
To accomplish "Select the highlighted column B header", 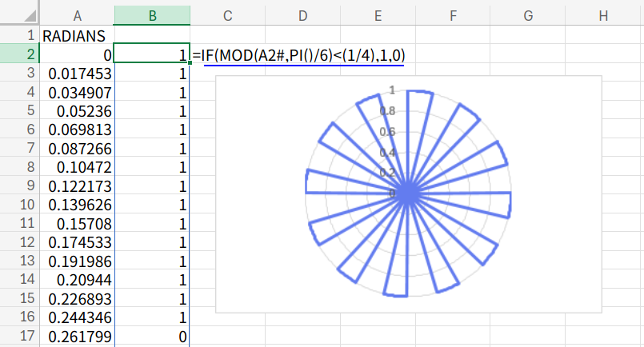I will click(x=152, y=15).
